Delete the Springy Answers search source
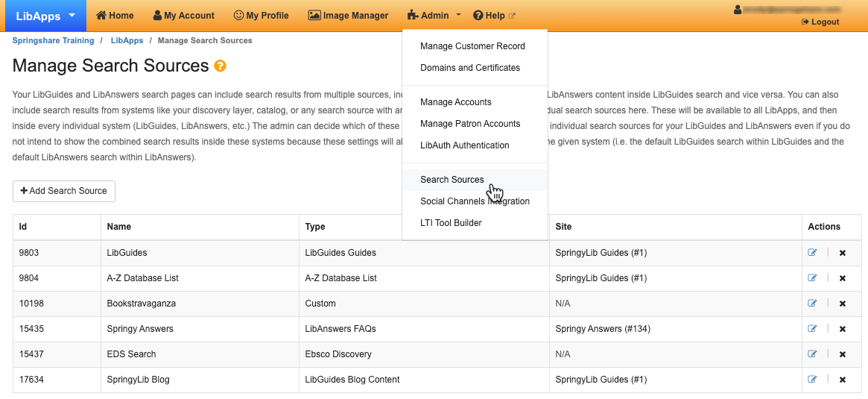The height and width of the screenshot is (399, 868). [x=843, y=329]
